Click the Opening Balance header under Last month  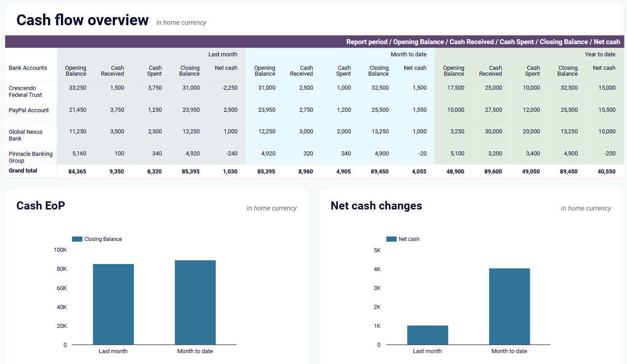(75, 71)
